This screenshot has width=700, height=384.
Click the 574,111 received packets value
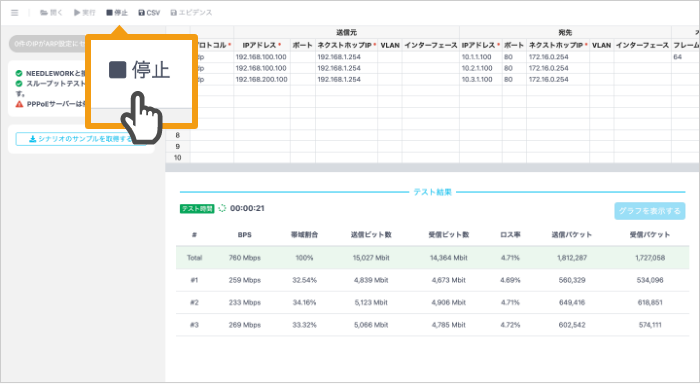(x=650, y=325)
